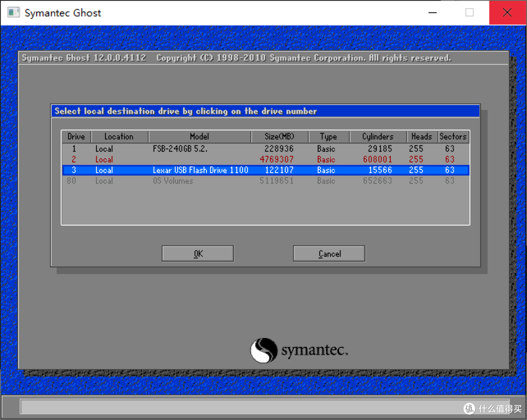Screen dimensions: 527x420
Task: Pick the red drive 2 row sized 4769307
Action: pyautogui.click(x=265, y=159)
